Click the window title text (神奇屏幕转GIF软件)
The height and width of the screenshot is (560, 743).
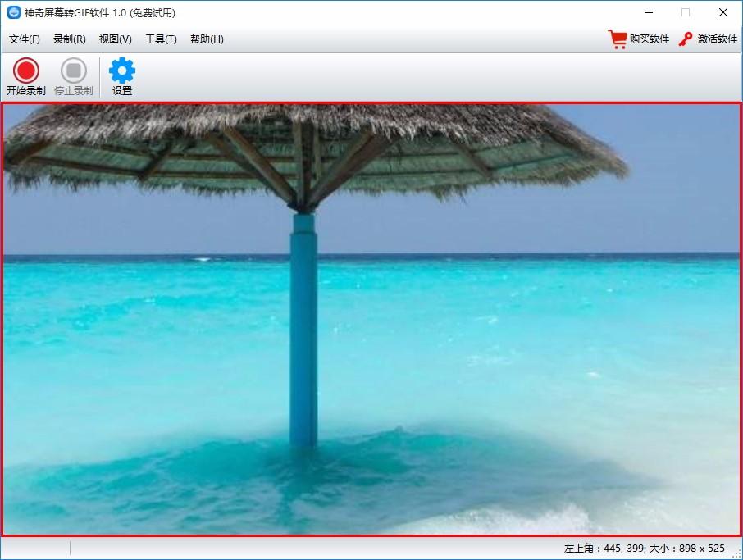[x=100, y=13]
